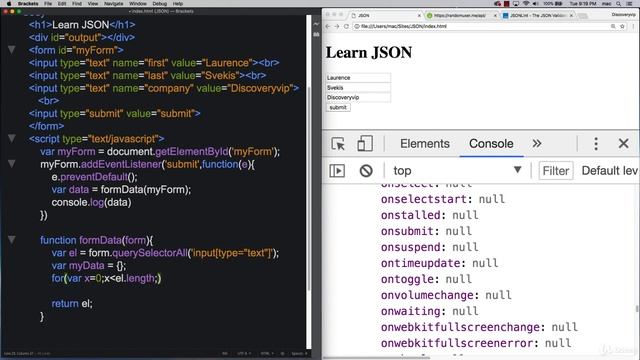Screen dimensions: 640x360
Task: Click the Laurence text field on the page
Action: [x=358, y=78]
